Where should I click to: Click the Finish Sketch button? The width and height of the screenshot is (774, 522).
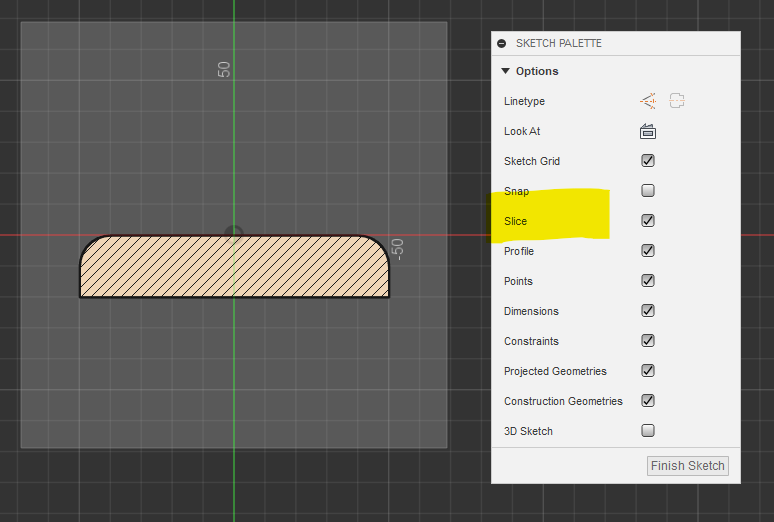click(688, 466)
